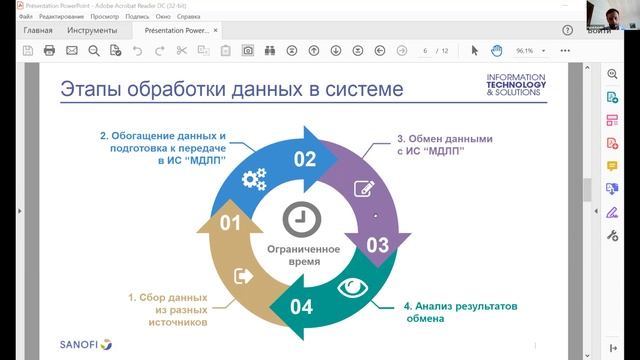
Task: Show next page down-arrow icon
Action: click(x=336, y=51)
